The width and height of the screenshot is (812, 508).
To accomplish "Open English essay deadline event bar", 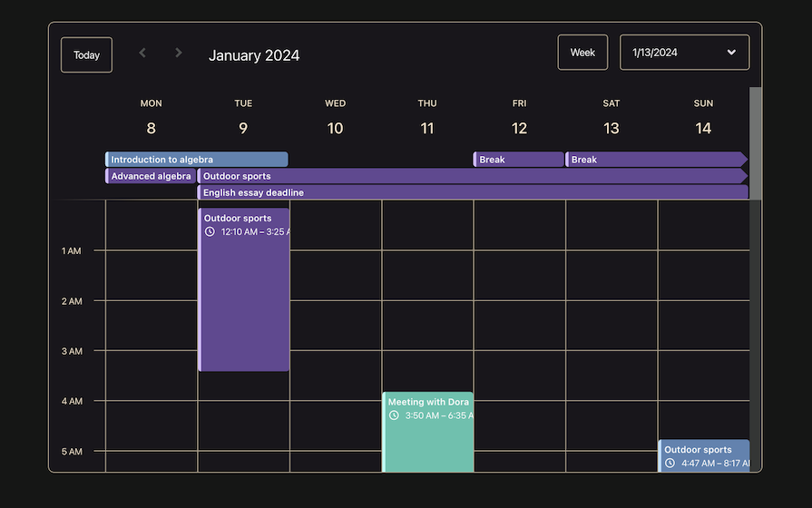I will [x=472, y=192].
